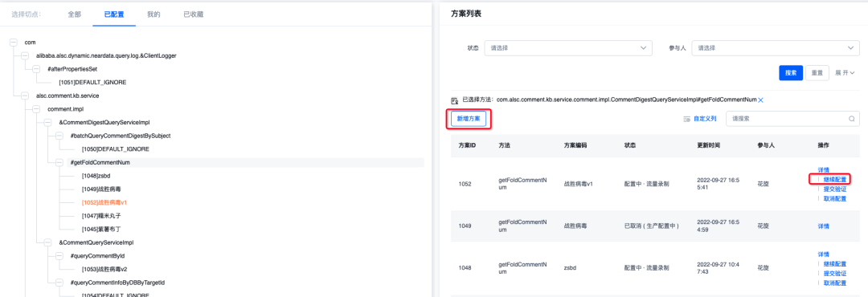Click 继续配置 for plan 1052
The image size is (868, 297).
[x=834, y=179]
